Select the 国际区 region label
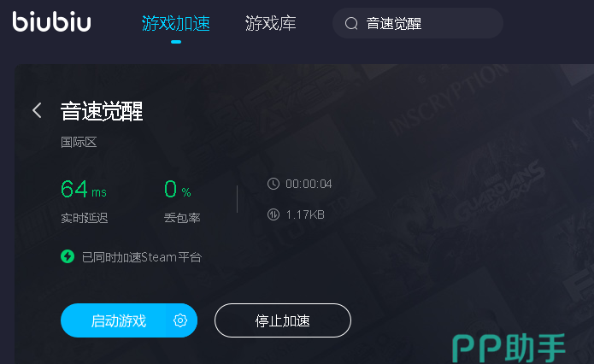 pos(79,143)
